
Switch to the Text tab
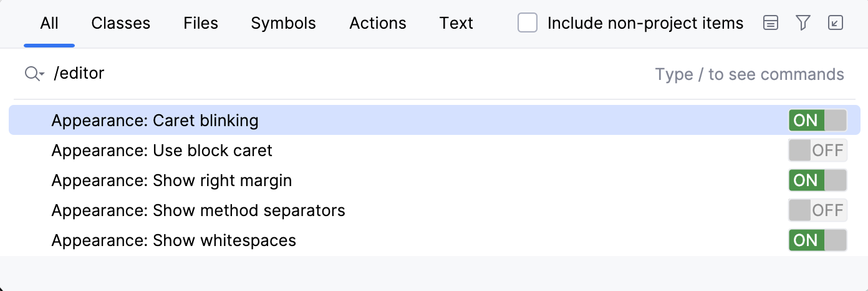pos(456,24)
